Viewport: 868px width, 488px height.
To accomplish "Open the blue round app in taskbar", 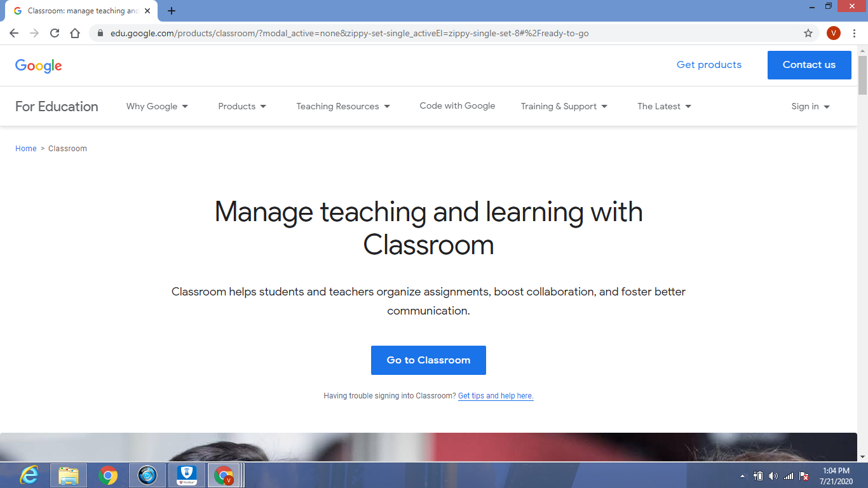I will [x=147, y=475].
